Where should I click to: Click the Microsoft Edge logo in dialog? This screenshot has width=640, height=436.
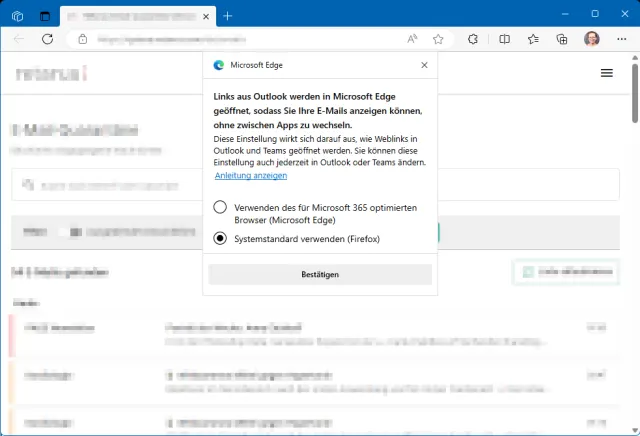219,65
